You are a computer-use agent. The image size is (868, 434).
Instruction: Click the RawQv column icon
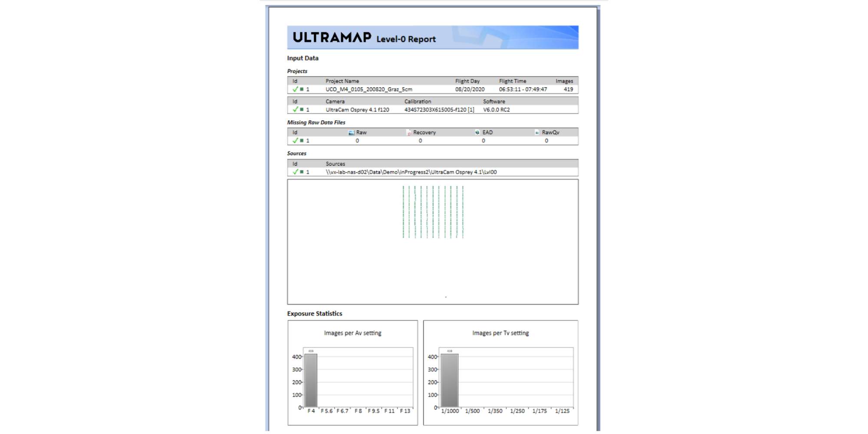537,132
